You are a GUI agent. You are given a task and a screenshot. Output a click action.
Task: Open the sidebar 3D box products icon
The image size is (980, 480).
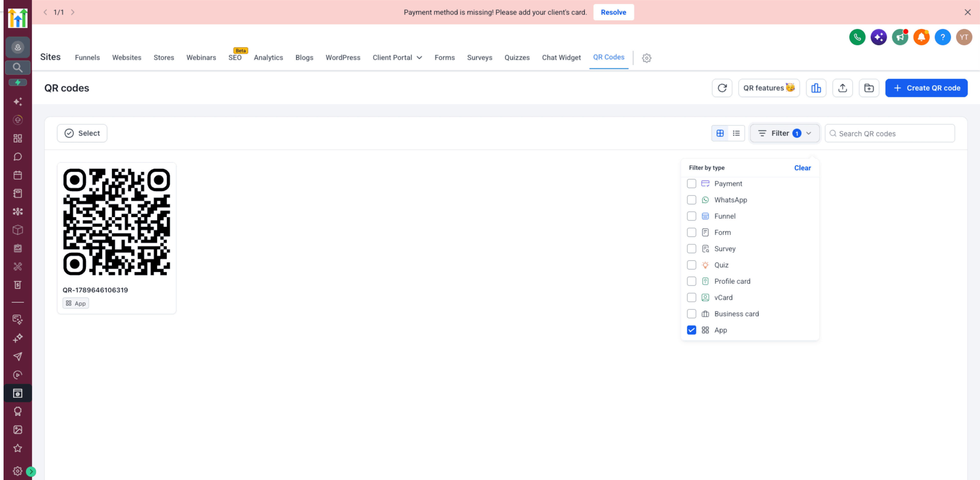18,230
